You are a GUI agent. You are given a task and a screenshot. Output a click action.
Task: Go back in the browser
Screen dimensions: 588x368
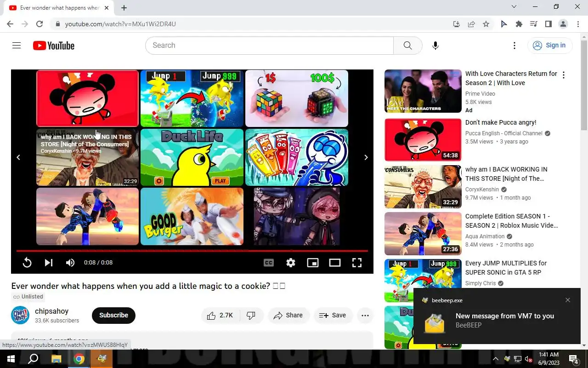point(10,24)
